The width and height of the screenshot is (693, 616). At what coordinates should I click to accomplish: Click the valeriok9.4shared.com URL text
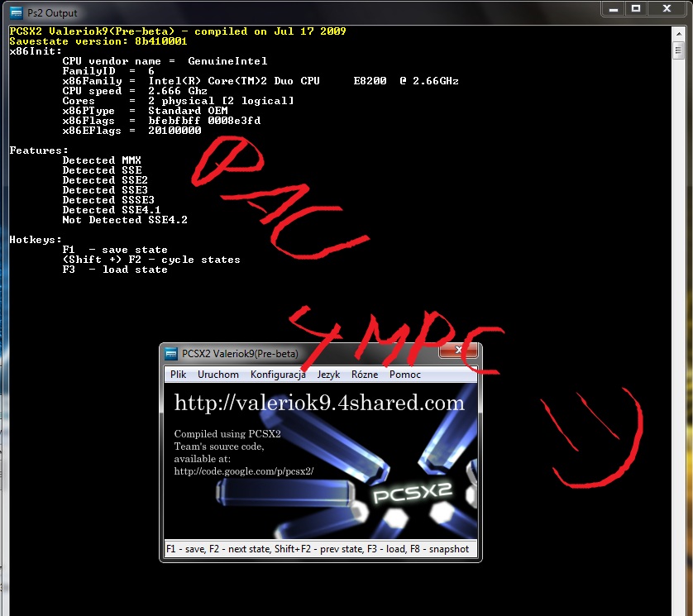[x=319, y=403]
